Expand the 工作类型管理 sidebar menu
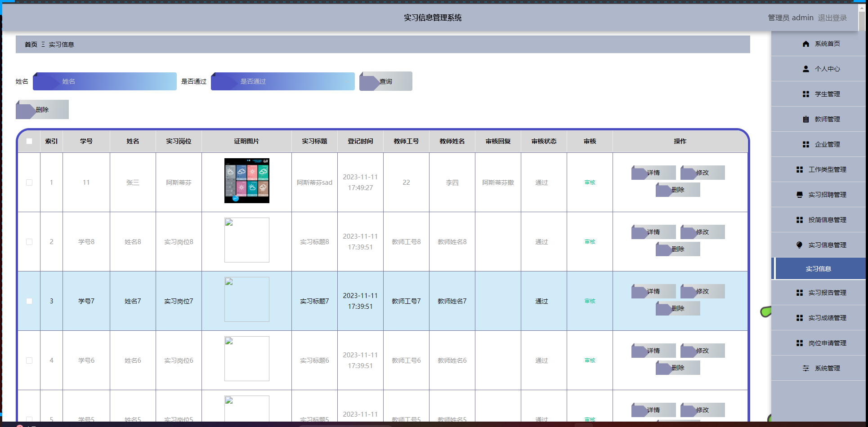The image size is (868, 427). pyautogui.click(x=827, y=169)
